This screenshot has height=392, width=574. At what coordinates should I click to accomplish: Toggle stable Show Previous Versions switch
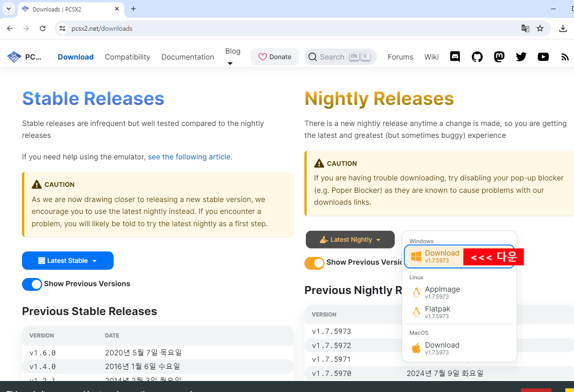[x=32, y=284]
